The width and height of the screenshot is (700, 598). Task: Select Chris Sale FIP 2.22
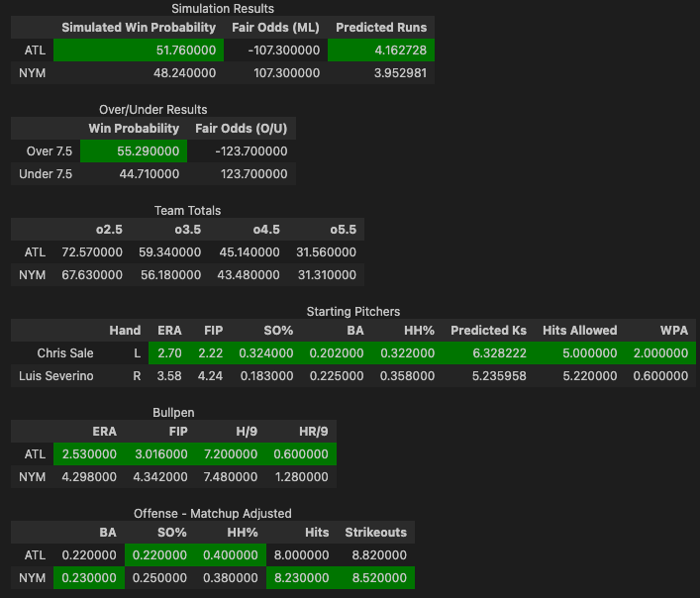click(x=210, y=353)
